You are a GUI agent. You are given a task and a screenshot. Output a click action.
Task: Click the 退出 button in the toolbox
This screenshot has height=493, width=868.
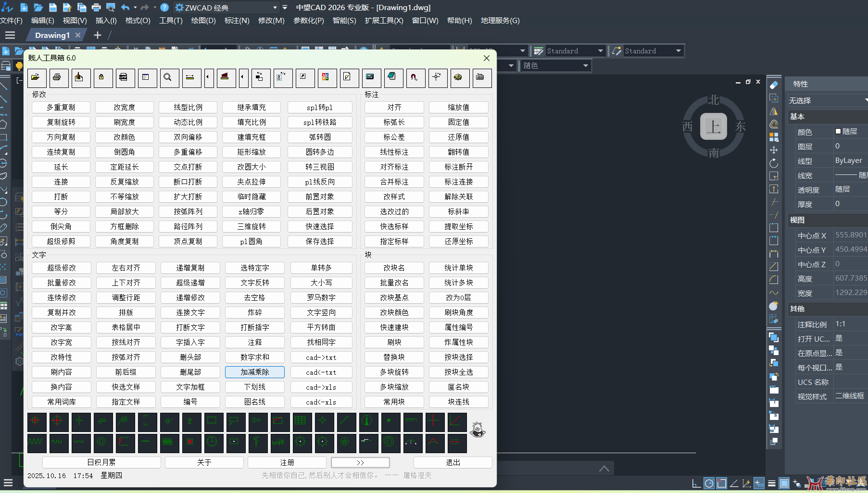tap(453, 462)
